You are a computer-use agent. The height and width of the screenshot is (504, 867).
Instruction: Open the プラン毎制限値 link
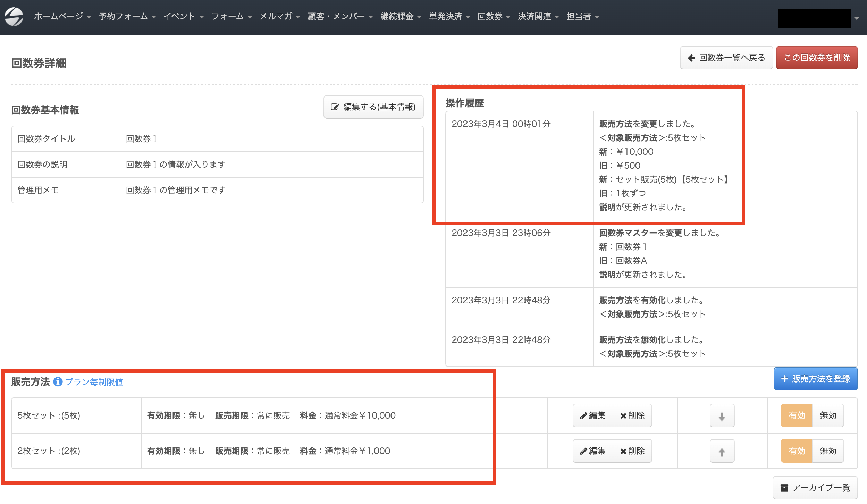pos(94,382)
